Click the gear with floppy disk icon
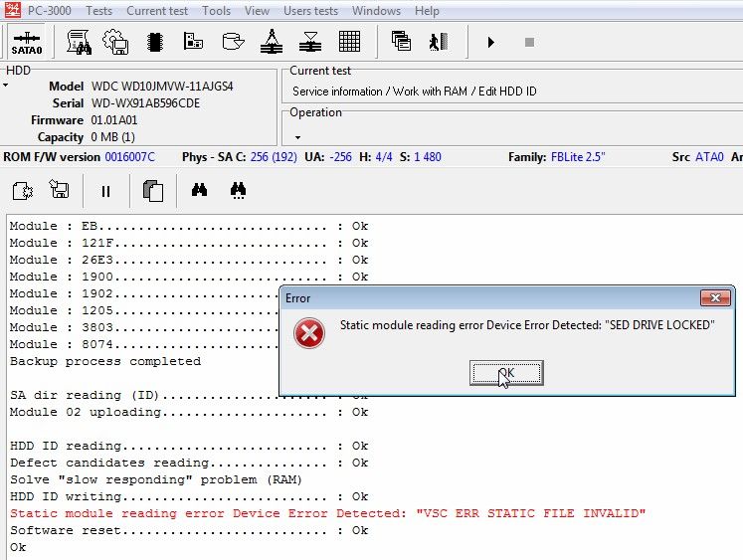This screenshot has width=743, height=560. tap(115, 42)
